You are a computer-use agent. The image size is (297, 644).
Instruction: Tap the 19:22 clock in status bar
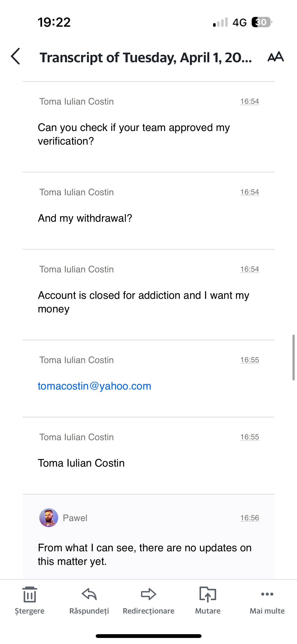(x=54, y=22)
